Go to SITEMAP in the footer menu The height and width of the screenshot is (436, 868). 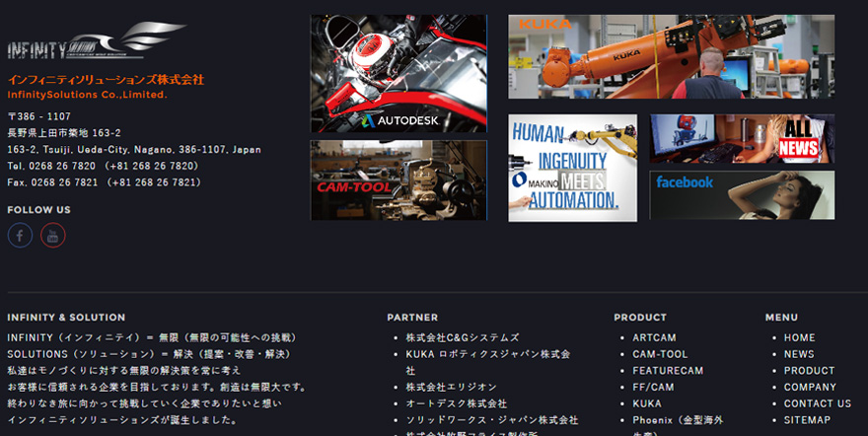tap(807, 420)
